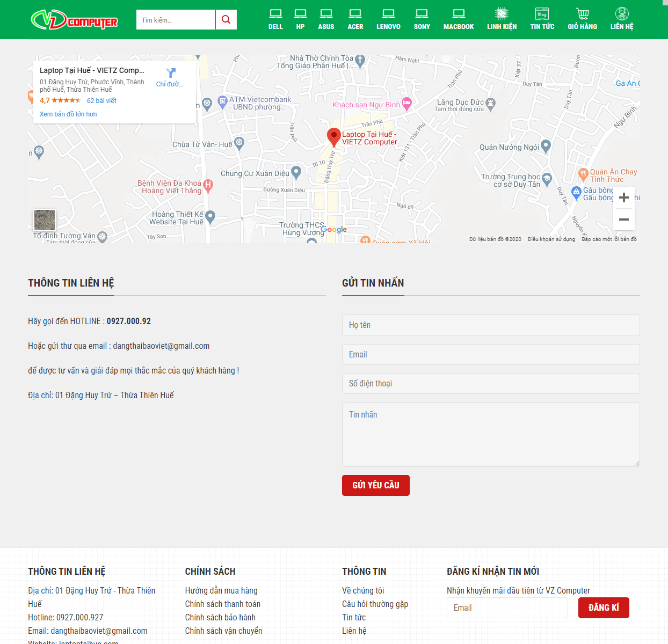Focus the Họ tên input field
The width and height of the screenshot is (668, 644).
pos(491,325)
